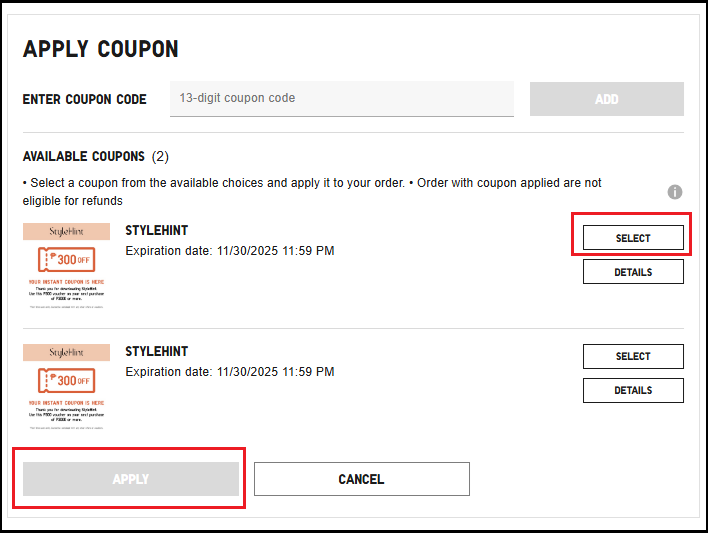This screenshot has width=708, height=533.
Task: Type in the 13-digit coupon code field
Action: tap(341, 99)
